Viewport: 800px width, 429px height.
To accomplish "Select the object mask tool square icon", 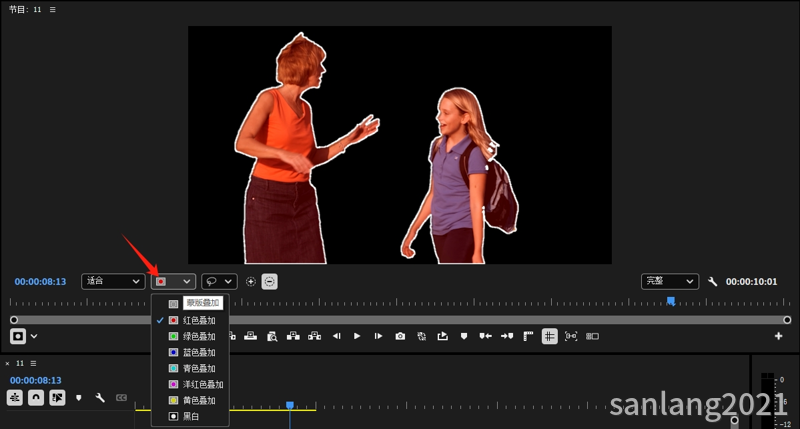I will pyautogui.click(x=18, y=337).
